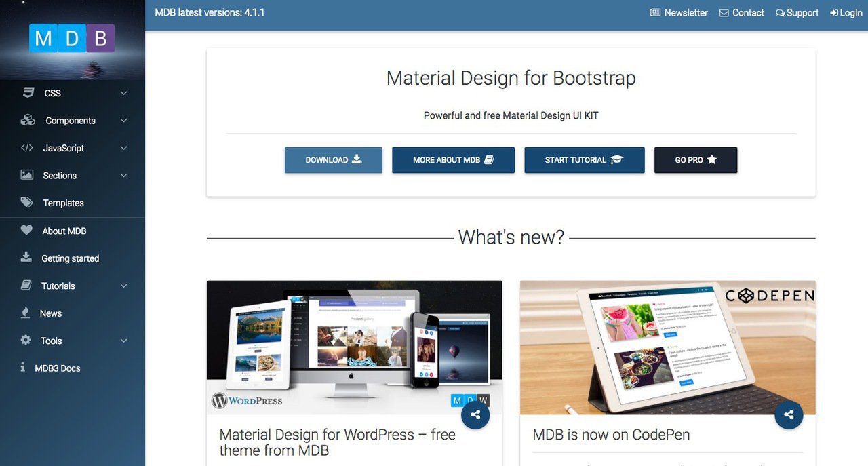Open Templates in the sidebar
The height and width of the screenshot is (466, 868).
[73, 203]
